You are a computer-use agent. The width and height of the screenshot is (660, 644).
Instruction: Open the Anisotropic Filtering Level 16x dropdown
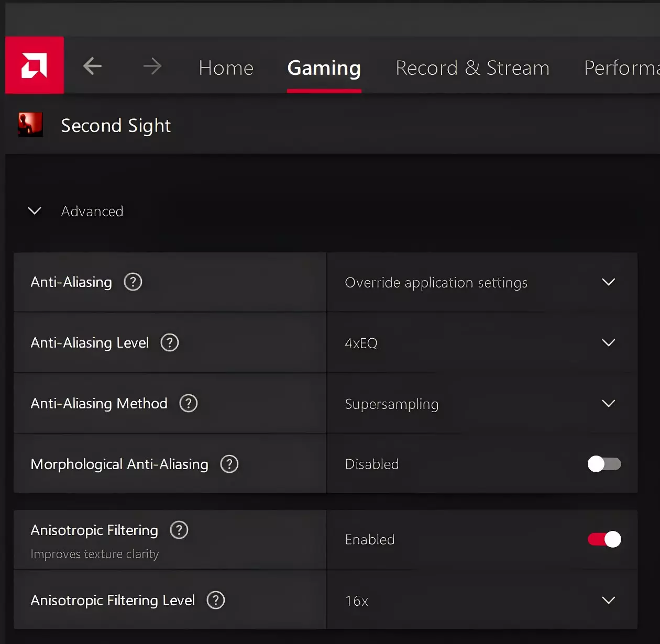pos(481,600)
